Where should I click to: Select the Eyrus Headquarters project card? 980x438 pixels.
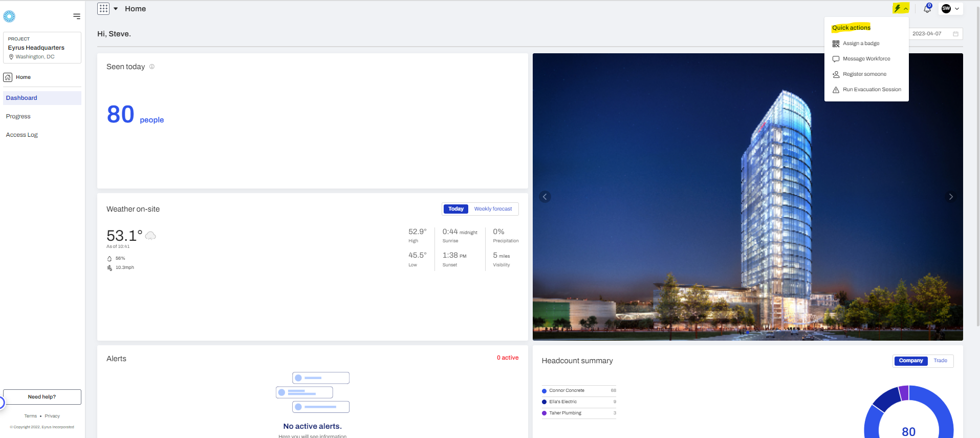(x=42, y=48)
